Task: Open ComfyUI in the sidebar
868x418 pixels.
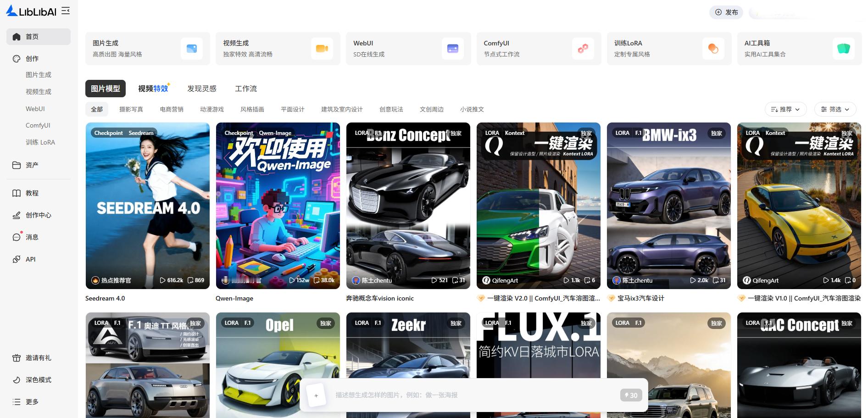Action: tap(38, 125)
